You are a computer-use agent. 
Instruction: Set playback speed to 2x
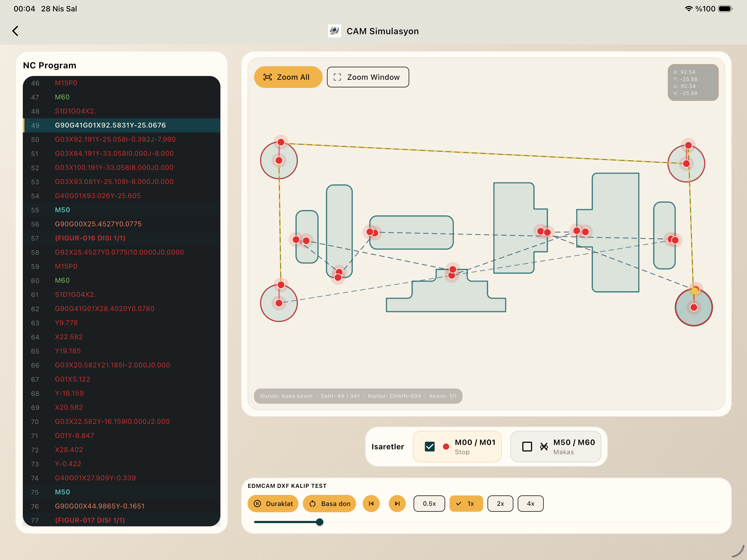500,503
